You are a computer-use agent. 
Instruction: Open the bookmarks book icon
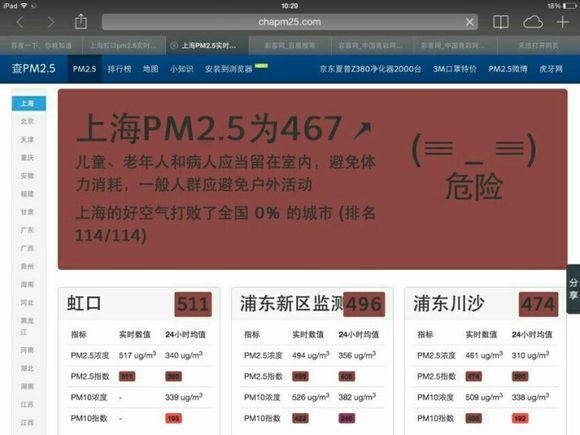(501, 22)
